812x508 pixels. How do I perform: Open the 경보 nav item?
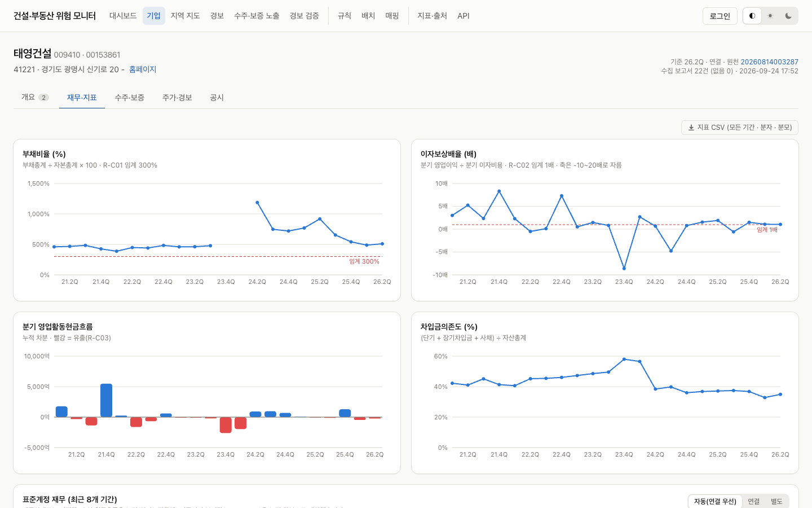point(217,16)
